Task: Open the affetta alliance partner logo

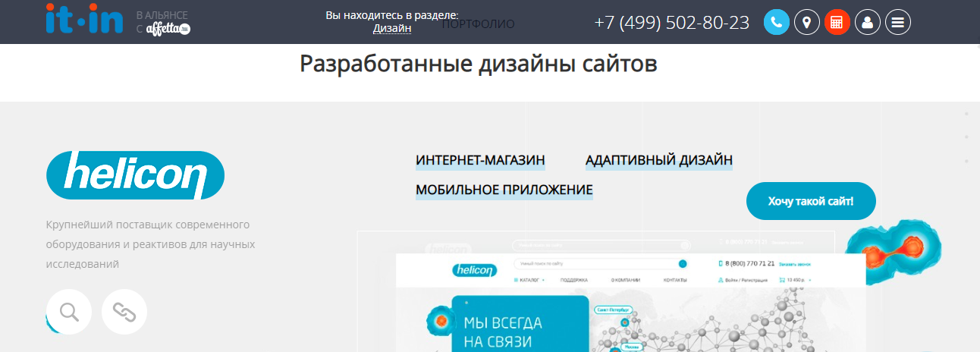Action: click(168, 29)
